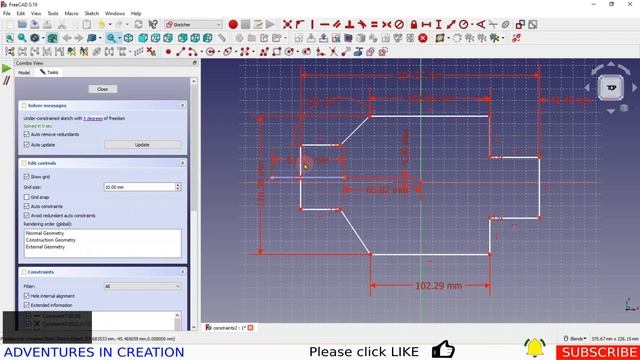Open the Sketcher workbench dropdown
The height and width of the screenshot is (360, 640).
193,24
